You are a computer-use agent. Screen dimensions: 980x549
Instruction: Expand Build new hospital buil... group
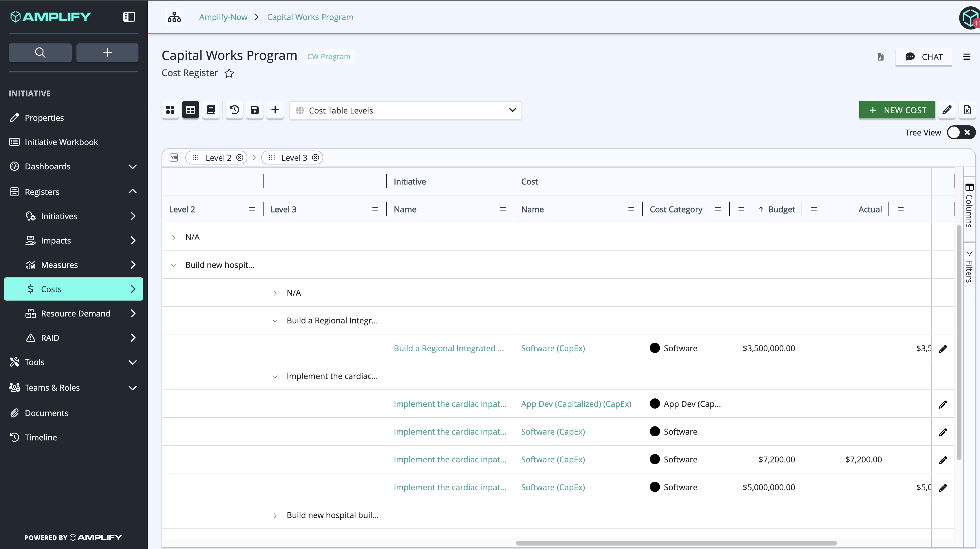(x=275, y=516)
